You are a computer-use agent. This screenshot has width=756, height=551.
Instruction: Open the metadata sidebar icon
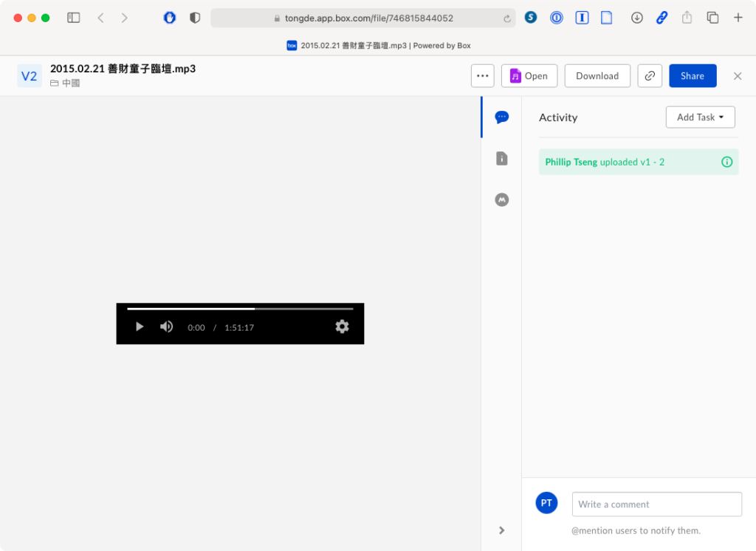[502, 199]
